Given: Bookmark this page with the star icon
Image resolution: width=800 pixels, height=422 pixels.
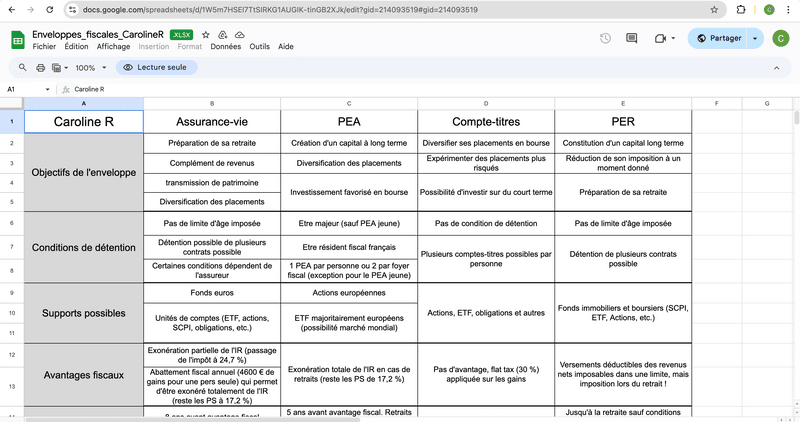Looking at the screenshot, I should pos(714,10).
